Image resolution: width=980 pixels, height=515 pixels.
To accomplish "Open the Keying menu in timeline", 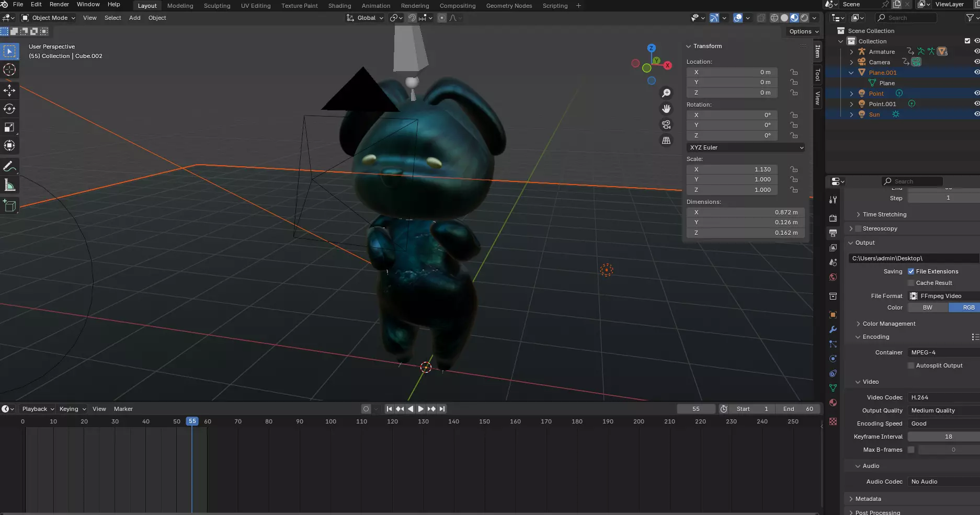I will [x=72, y=409].
